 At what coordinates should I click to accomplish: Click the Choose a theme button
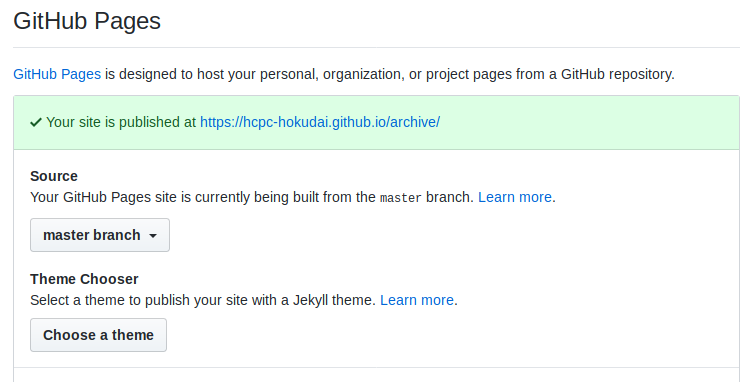pyautogui.click(x=98, y=335)
